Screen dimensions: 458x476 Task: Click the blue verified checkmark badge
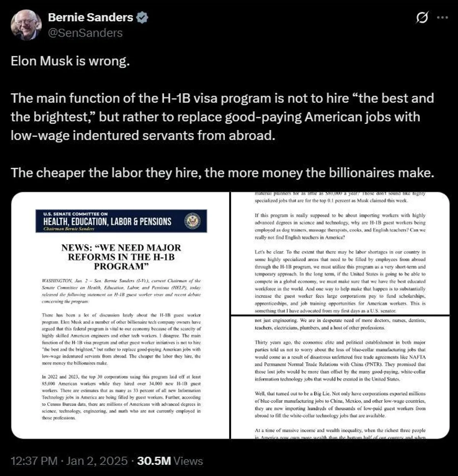142,18
